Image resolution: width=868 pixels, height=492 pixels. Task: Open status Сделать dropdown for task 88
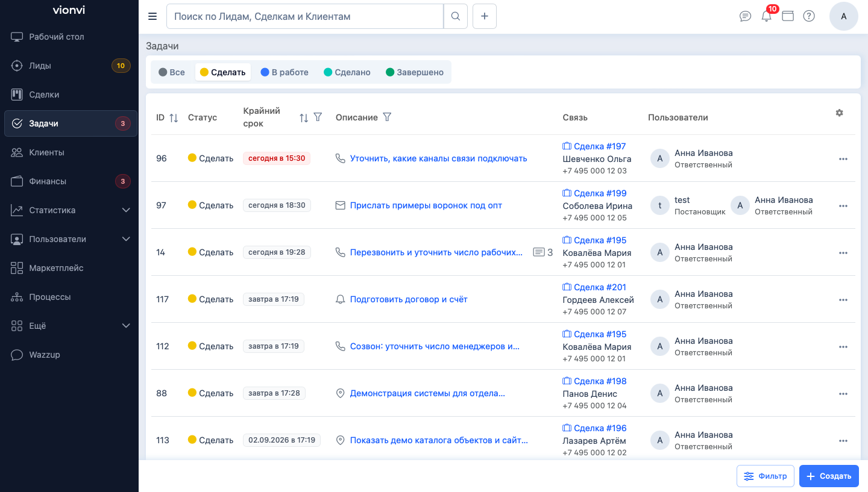point(210,393)
